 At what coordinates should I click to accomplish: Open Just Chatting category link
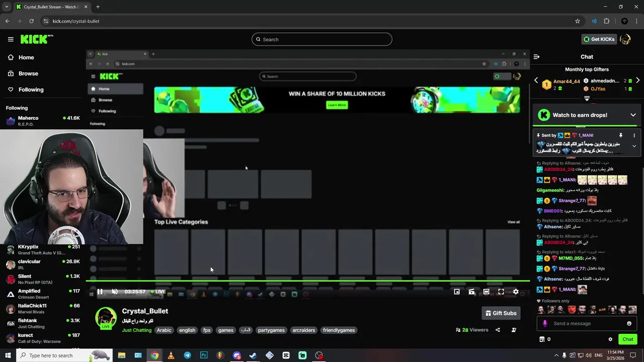(x=136, y=330)
